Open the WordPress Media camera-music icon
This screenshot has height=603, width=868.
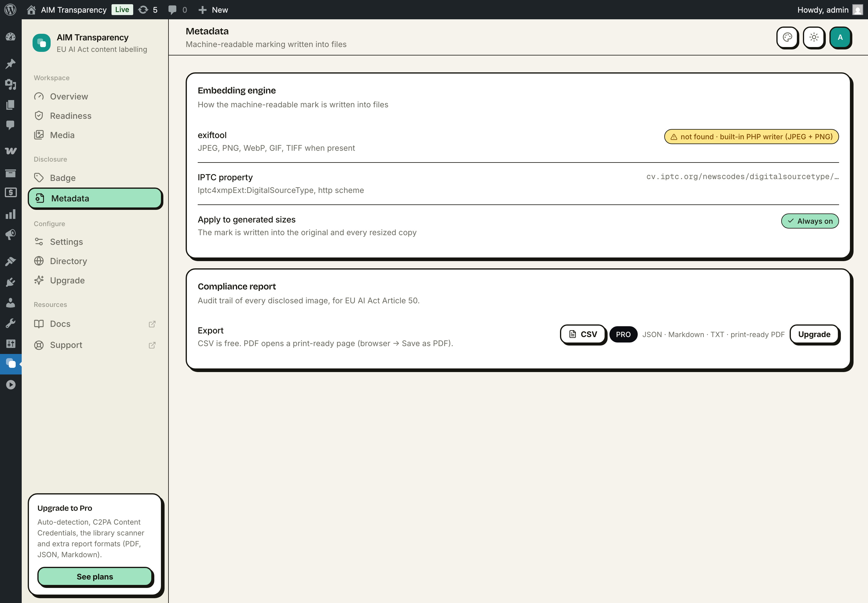[11, 84]
